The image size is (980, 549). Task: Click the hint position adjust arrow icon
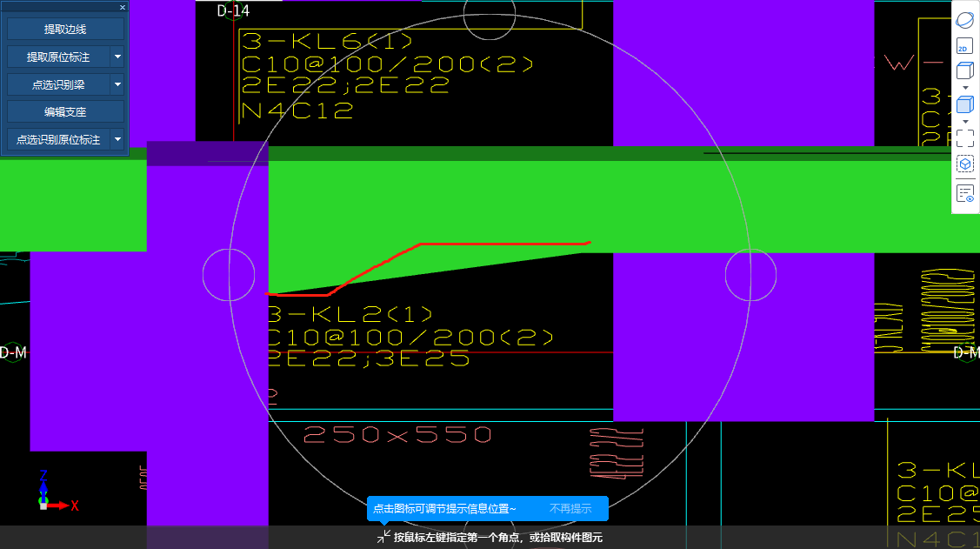[x=383, y=537]
